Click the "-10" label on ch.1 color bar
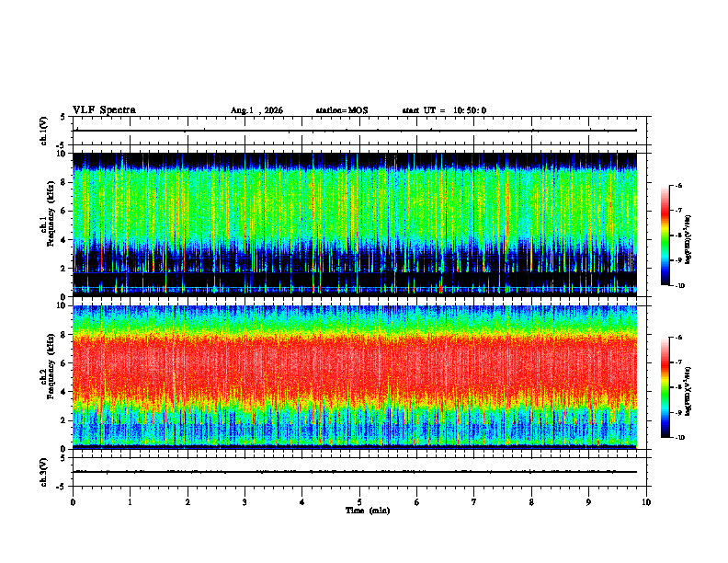Image resolution: width=728 pixels, height=563 pixels. [679, 286]
